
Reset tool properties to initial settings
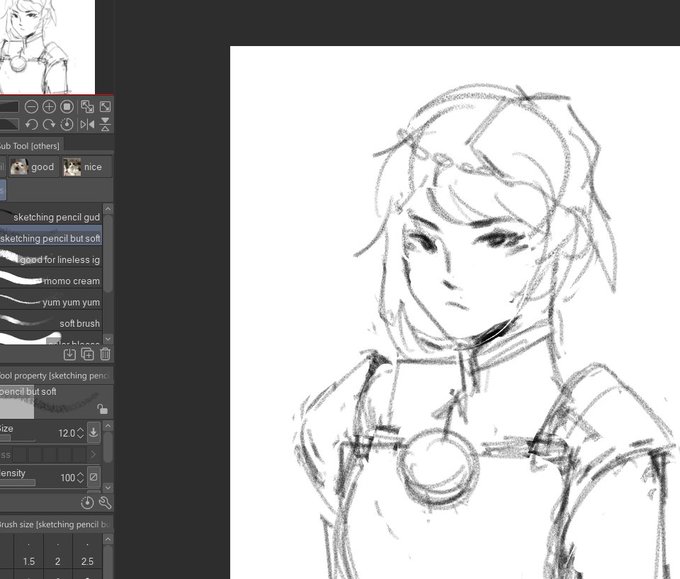pos(87,503)
